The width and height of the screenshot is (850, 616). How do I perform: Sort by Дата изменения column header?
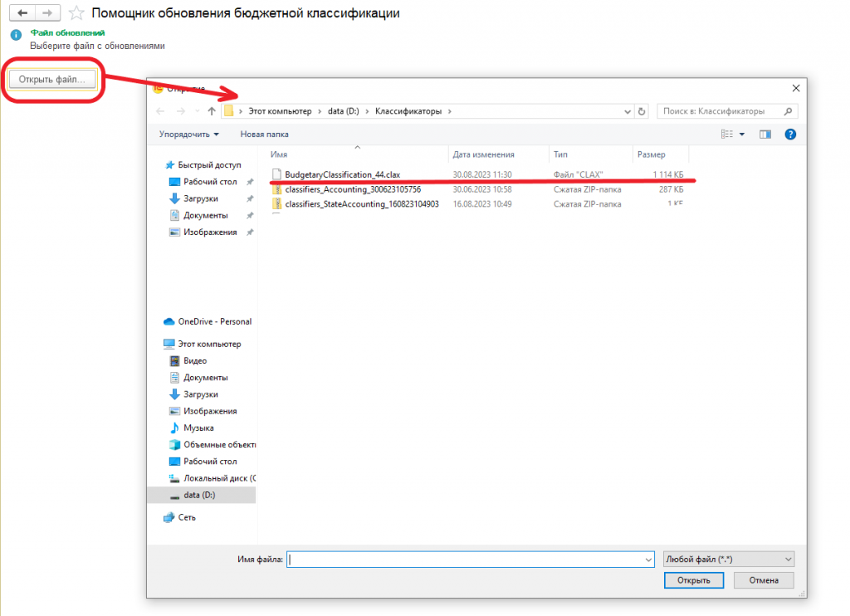click(484, 154)
